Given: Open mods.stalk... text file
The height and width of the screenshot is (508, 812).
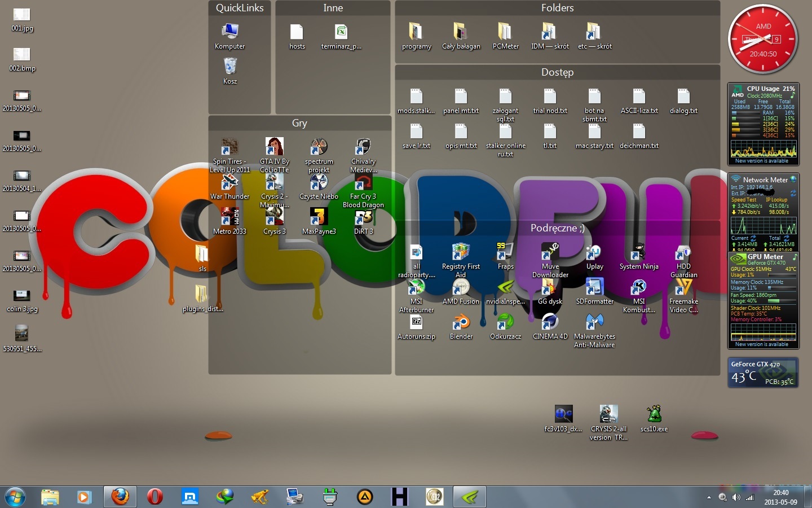Looking at the screenshot, I should point(416,101).
